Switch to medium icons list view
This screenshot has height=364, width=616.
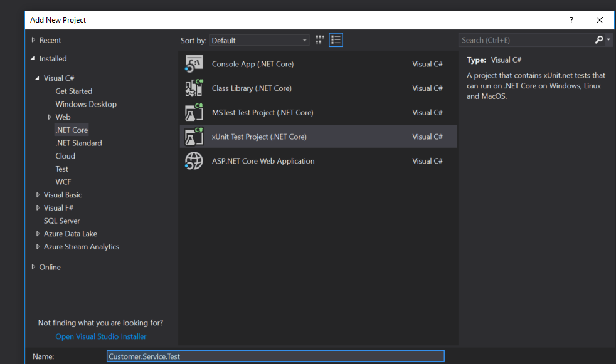point(336,40)
